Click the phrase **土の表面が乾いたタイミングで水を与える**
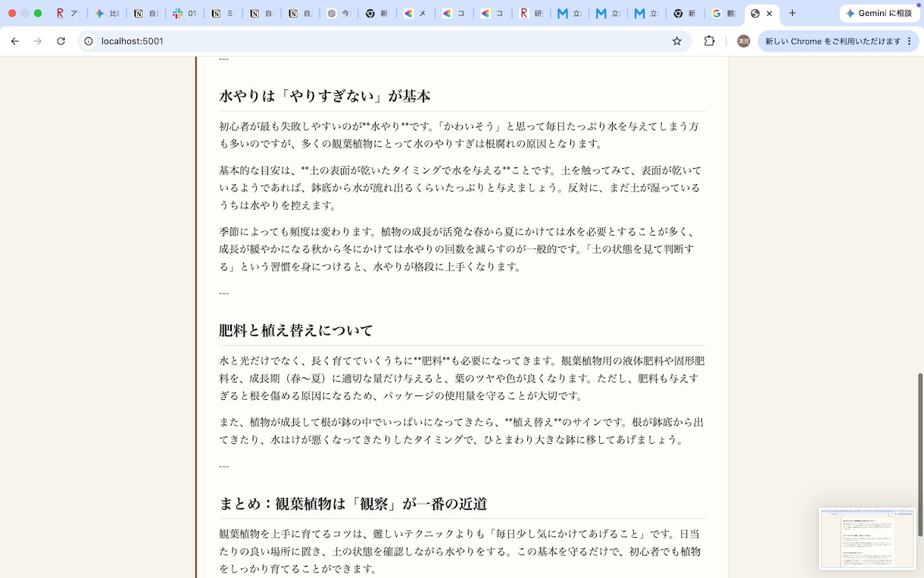The image size is (924, 578). tap(405, 170)
